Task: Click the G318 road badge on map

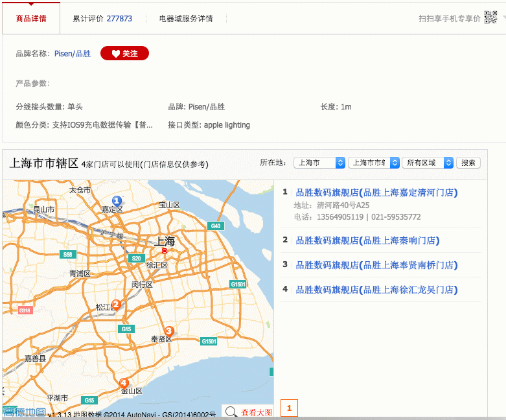Action: coord(25,310)
